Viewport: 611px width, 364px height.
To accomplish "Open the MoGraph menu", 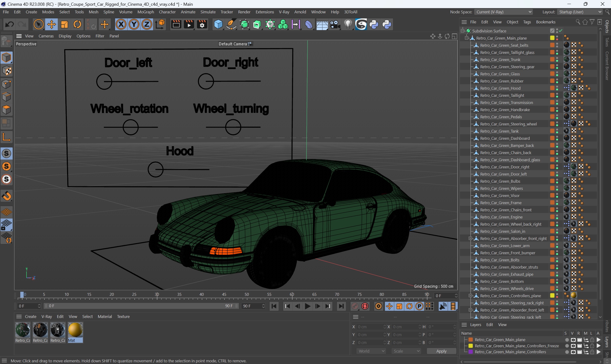I will [x=146, y=12].
